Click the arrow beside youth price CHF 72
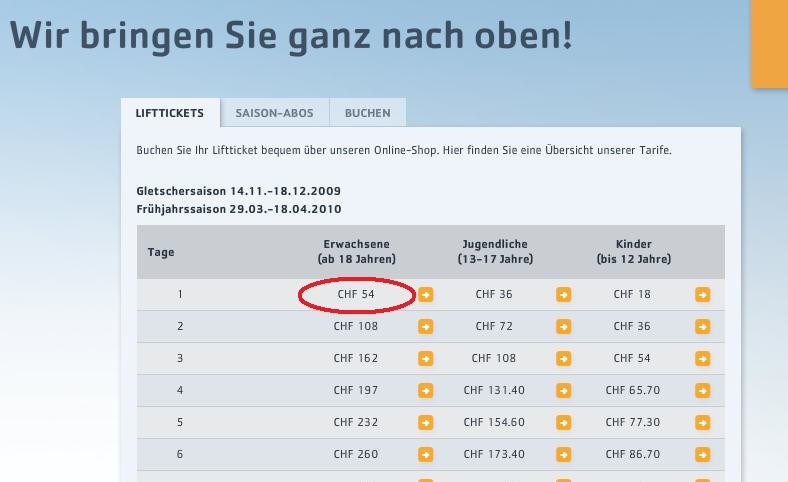This screenshot has height=482, width=788. pyautogui.click(x=564, y=327)
